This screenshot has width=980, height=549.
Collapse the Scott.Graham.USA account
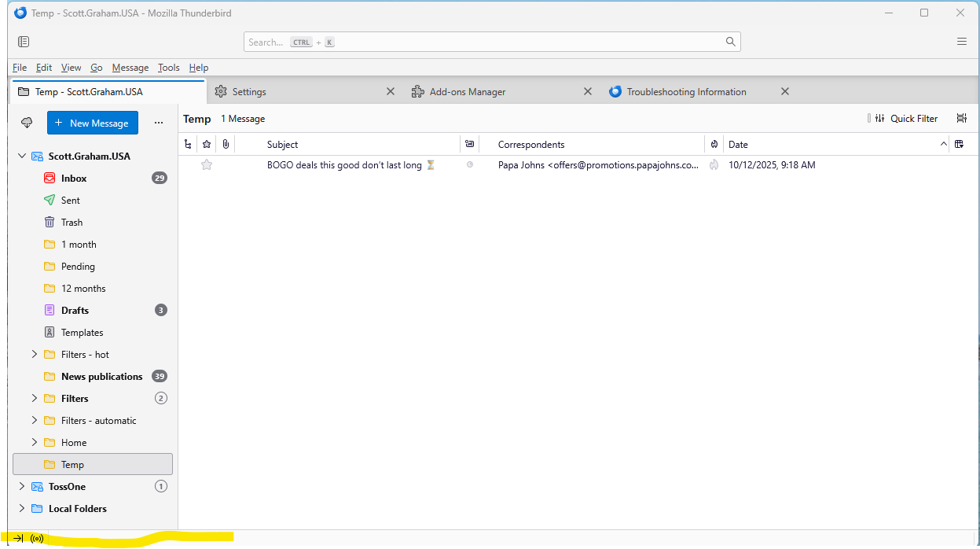pyautogui.click(x=22, y=157)
